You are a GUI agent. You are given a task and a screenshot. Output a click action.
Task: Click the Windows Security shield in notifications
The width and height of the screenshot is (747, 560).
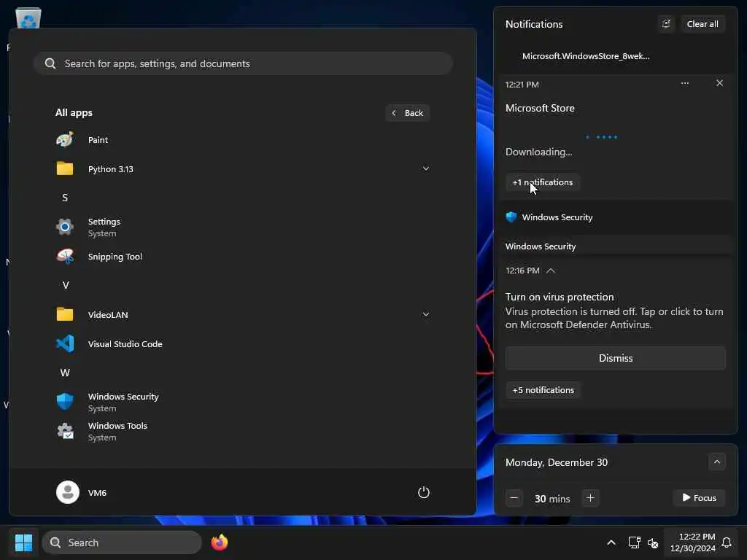tap(511, 217)
